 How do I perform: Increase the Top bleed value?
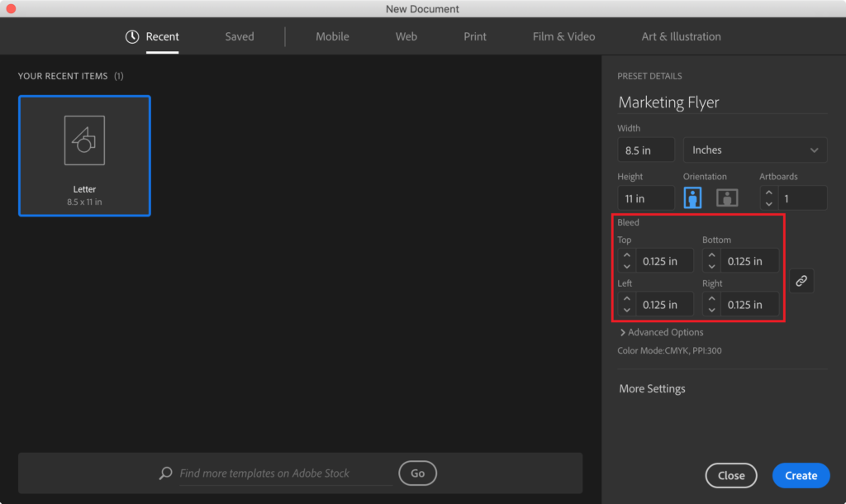(x=626, y=255)
